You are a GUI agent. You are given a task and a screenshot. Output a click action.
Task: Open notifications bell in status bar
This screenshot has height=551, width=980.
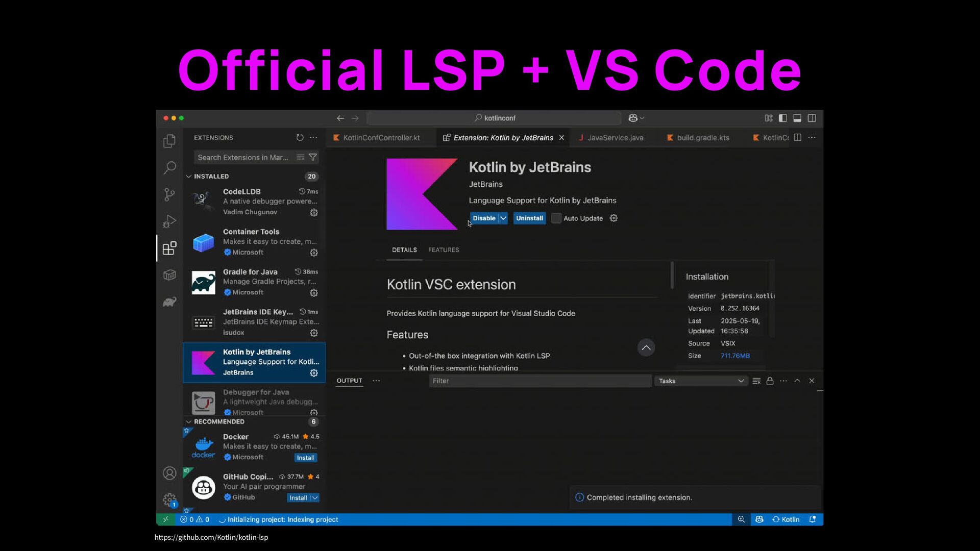[x=813, y=519]
